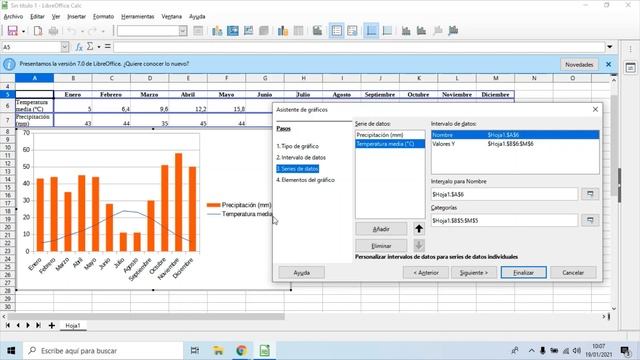
Task: Click the Data Ranges toolbar icon
Action: [x=282, y=31]
